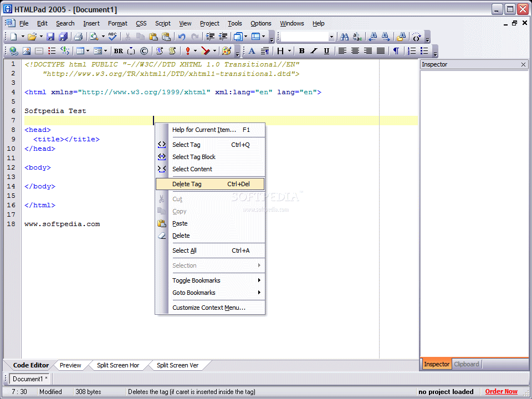Image resolution: width=532 pixels, height=399 pixels.
Task: Click the copyright symbol icon
Action: pos(144,51)
